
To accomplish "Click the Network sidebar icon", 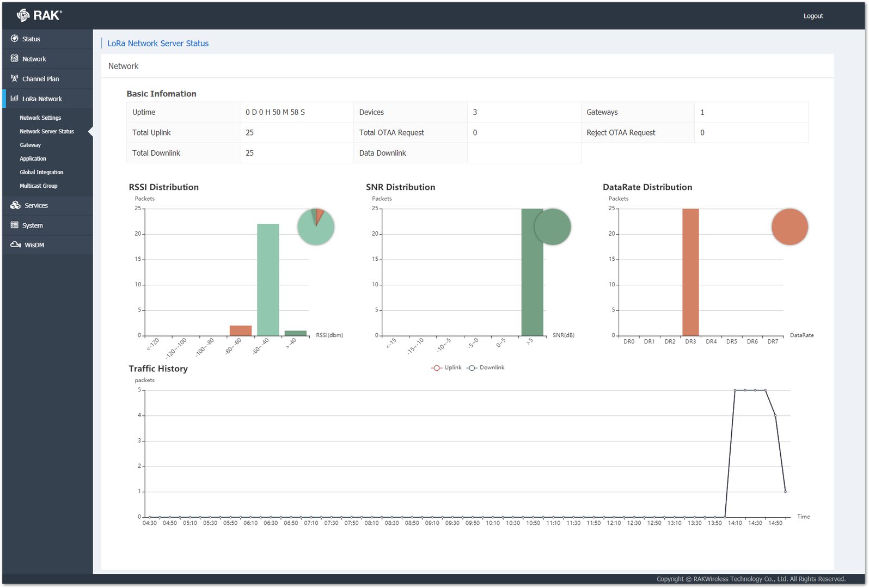I will pos(15,58).
